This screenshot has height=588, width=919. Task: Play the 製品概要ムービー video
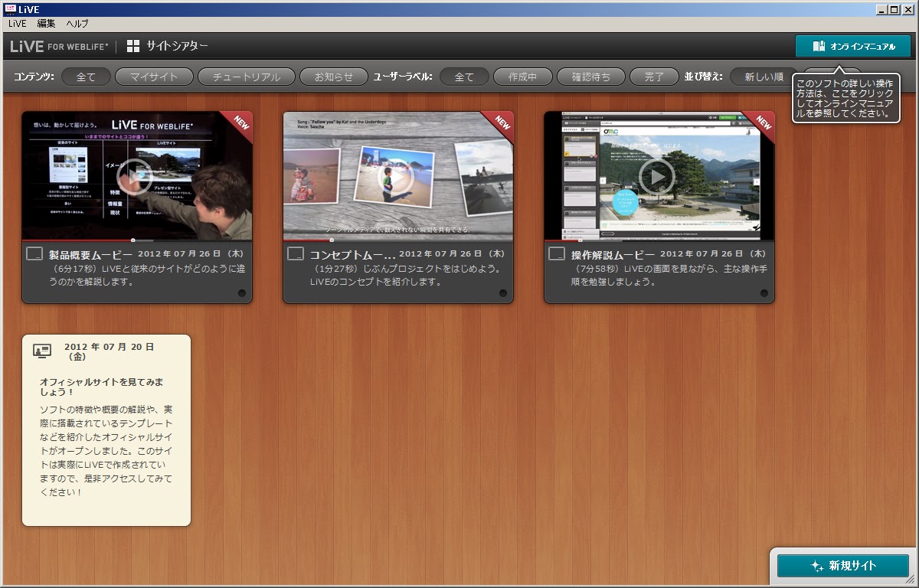click(x=135, y=177)
